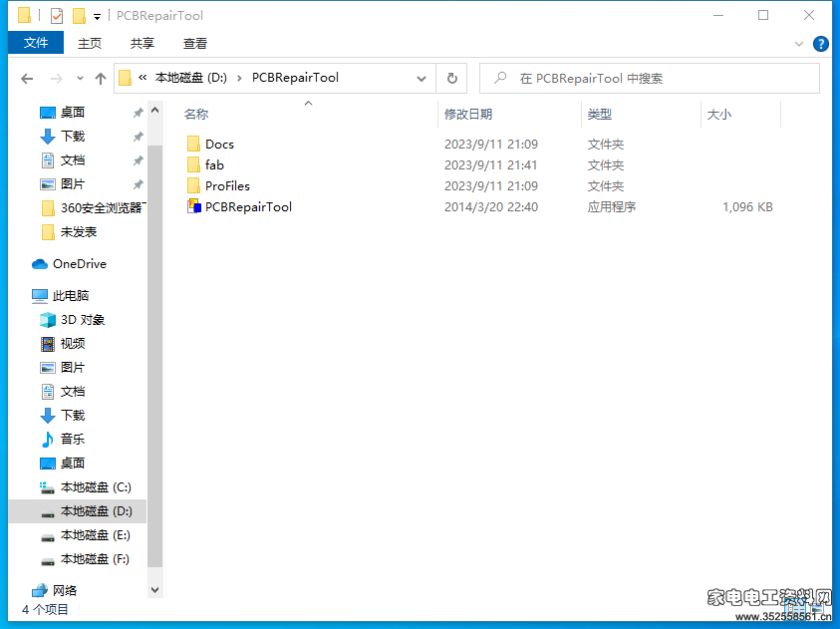Click the date 2014/3/20 22:40
Image resolution: width=840 pixels, height=629 pixels.
[491, 206]
